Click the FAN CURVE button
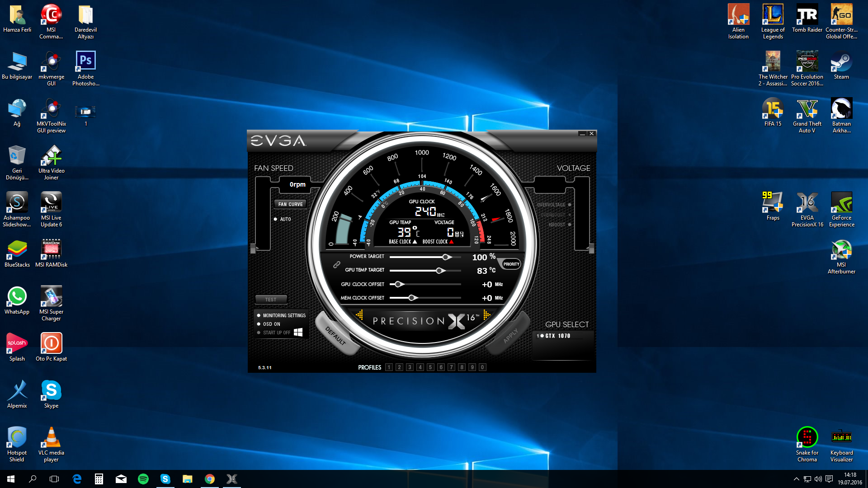 [x=290, y=204]
